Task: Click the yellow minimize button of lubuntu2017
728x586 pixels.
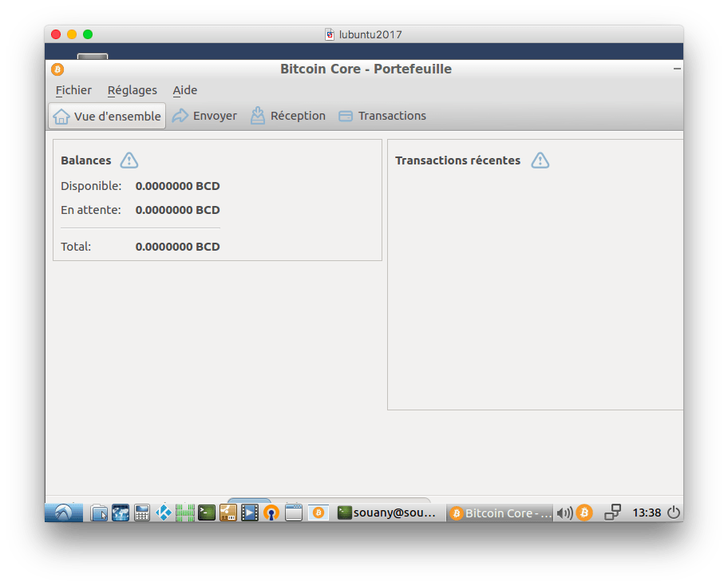Action: tap(72, 34)
